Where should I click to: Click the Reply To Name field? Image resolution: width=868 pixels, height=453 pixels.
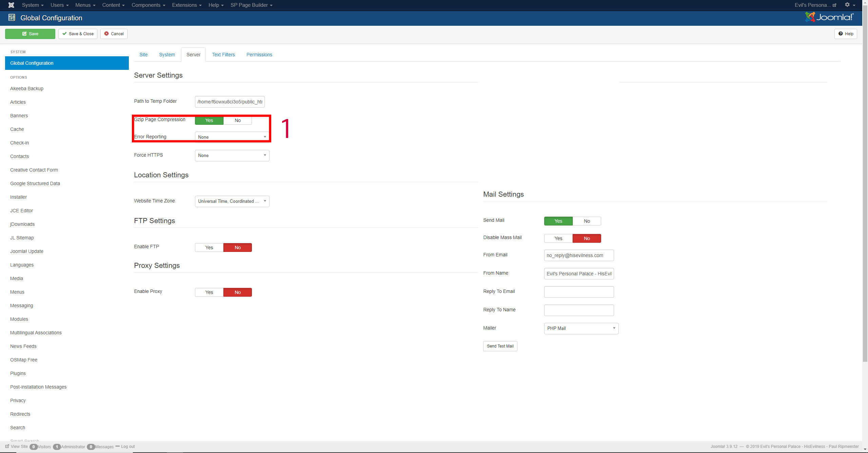pyautogui.click(x=579, y=310)
